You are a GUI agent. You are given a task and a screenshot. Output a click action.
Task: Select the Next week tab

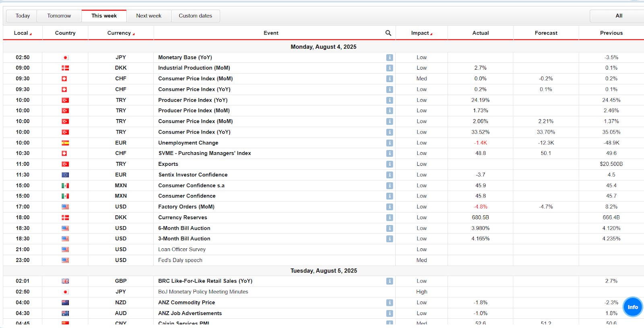tap(149, 16)
